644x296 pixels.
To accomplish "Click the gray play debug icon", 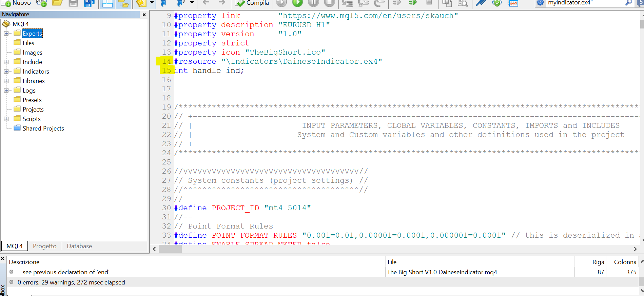I will [281, 3].
